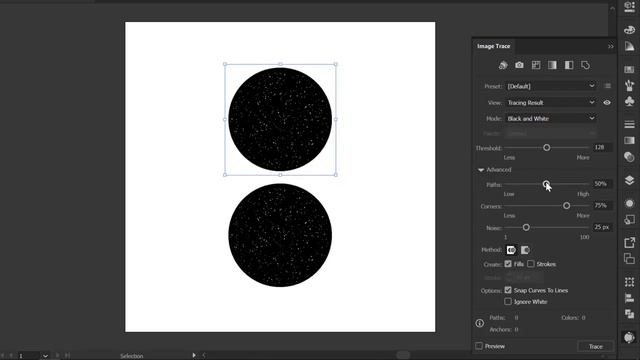Select the Grayscale preset icon
The image size is (640, 360).
coord(552,65)
